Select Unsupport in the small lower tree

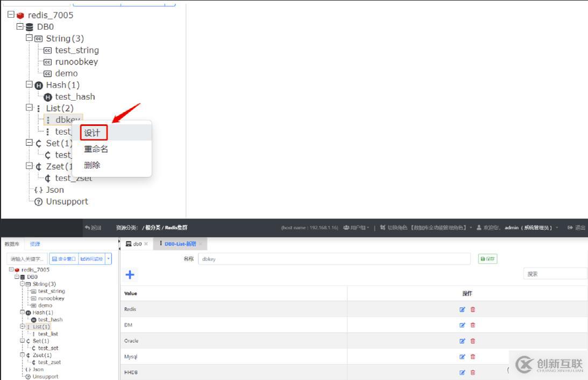45,376
